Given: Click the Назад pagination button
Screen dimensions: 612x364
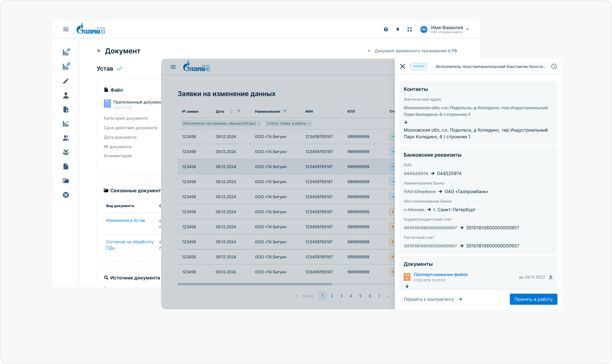Looking at the screenshot, I should coord(305,296).
